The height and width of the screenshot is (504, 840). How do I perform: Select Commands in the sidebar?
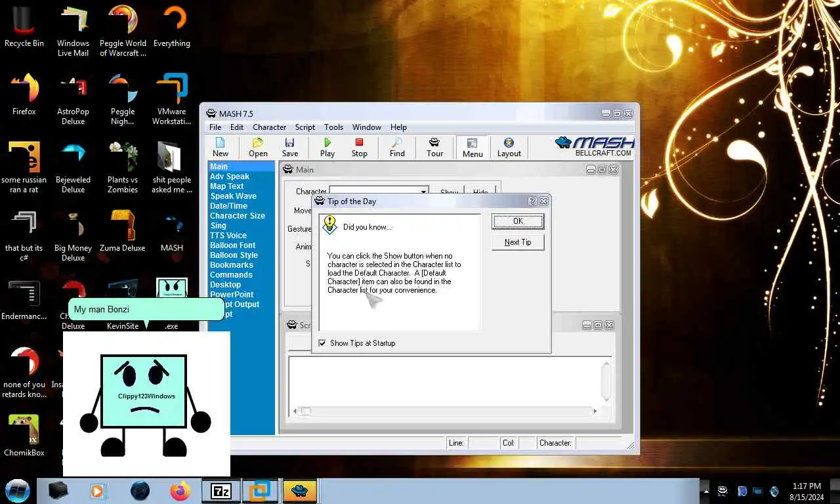click(231, 275)
